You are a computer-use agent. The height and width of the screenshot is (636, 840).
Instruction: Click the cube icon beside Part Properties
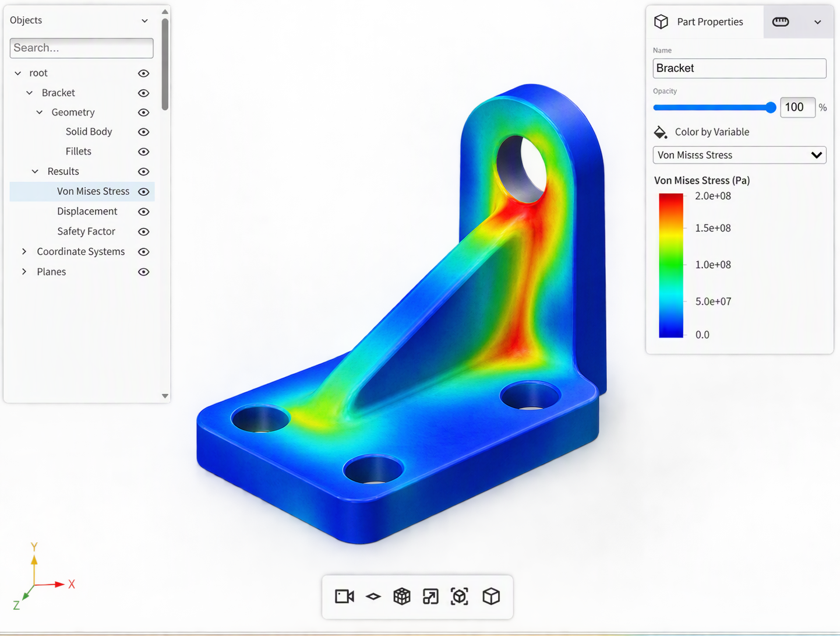(661, 22)
